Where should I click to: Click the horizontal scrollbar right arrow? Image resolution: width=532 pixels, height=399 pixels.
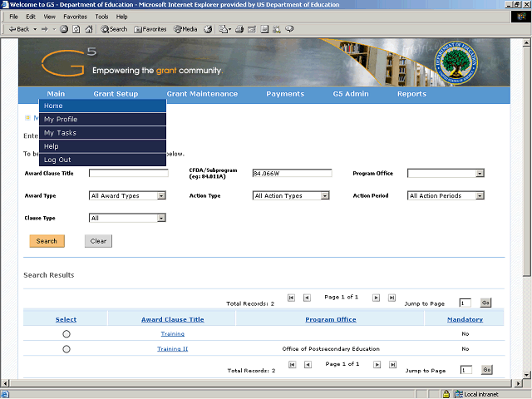518,384
